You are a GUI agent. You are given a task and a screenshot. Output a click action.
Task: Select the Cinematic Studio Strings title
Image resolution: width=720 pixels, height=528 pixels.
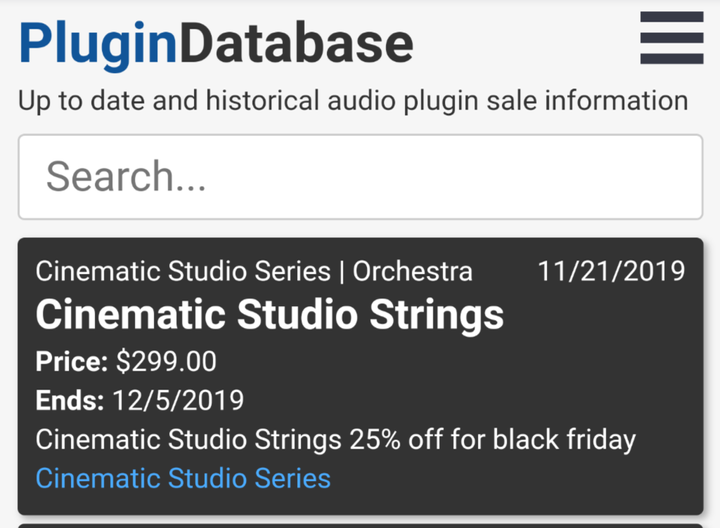270,315
